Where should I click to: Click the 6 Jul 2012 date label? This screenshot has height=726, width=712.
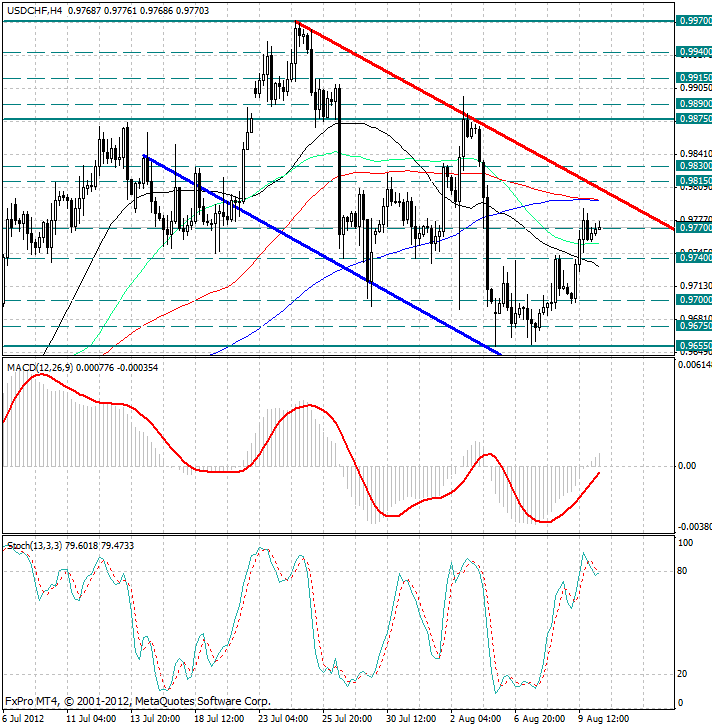point(24,719)
